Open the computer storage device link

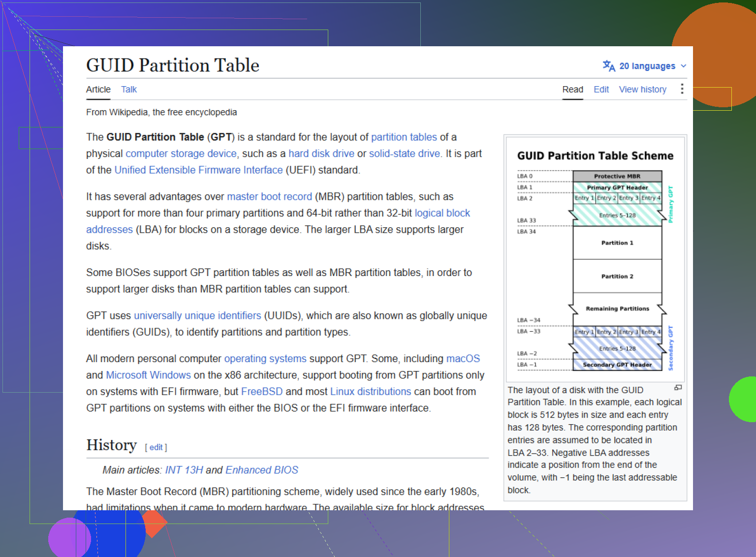[181, 154]
